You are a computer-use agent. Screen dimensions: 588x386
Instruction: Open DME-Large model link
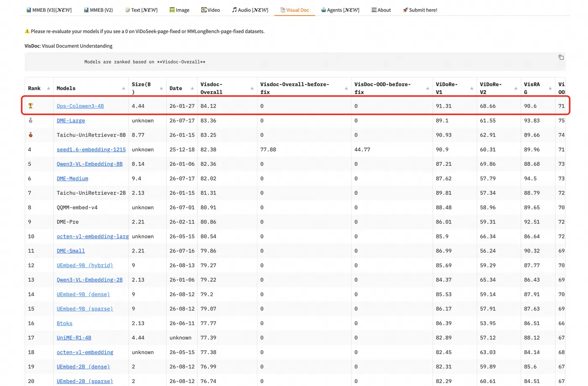[71, 121]
